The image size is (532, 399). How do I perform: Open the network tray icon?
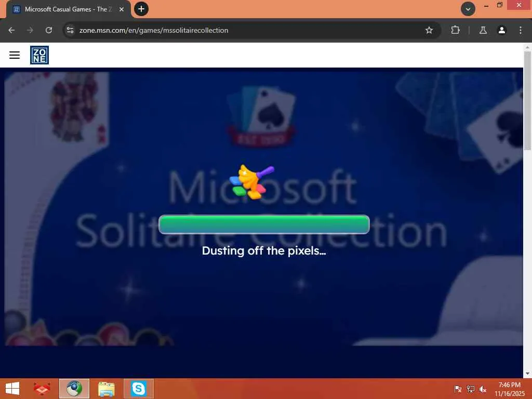470,389
